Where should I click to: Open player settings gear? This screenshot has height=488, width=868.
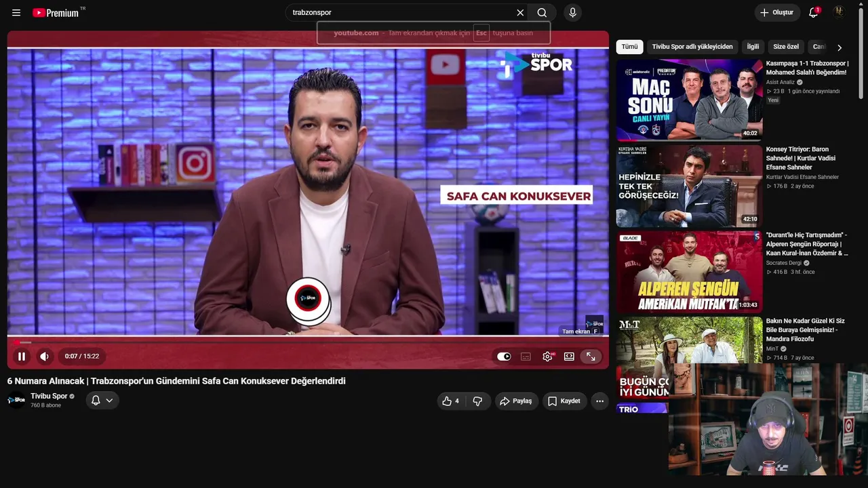pyautogui.click(x=547, y=357)
